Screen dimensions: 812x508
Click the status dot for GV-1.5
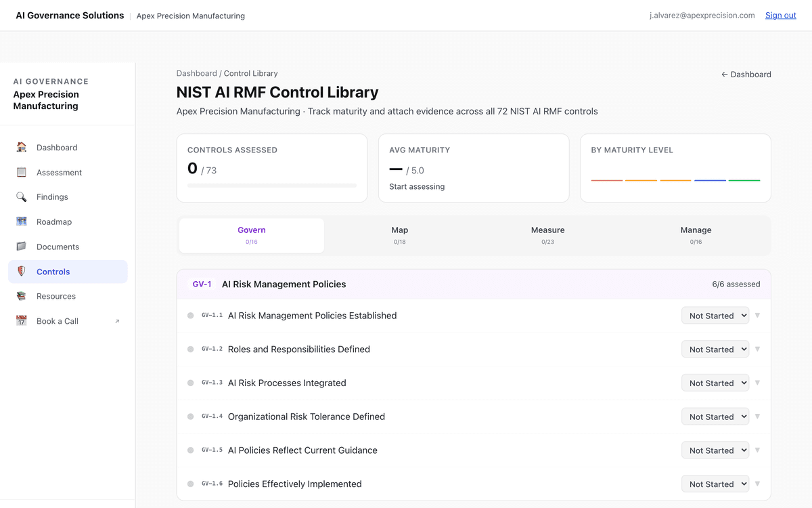point(191,450)
